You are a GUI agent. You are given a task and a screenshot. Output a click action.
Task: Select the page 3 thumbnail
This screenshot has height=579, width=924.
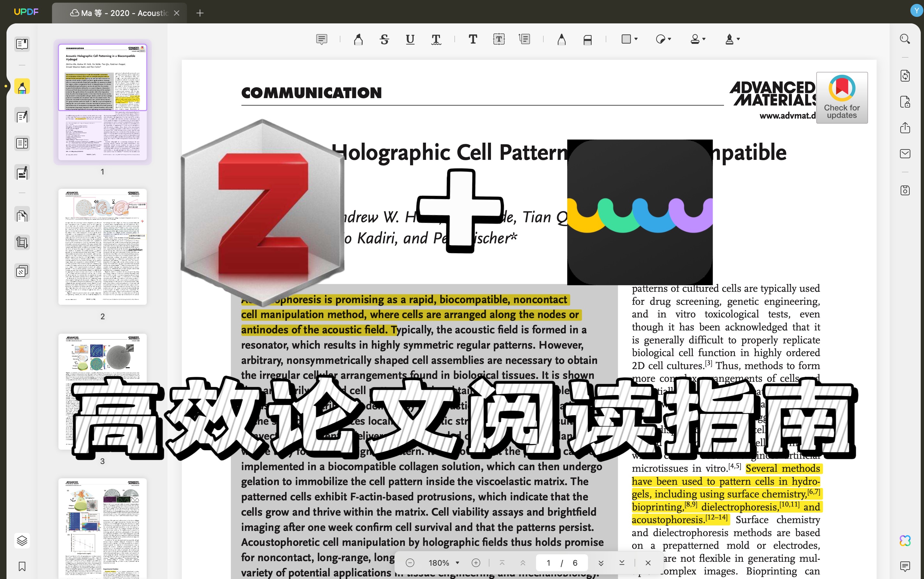click(103, 391)
